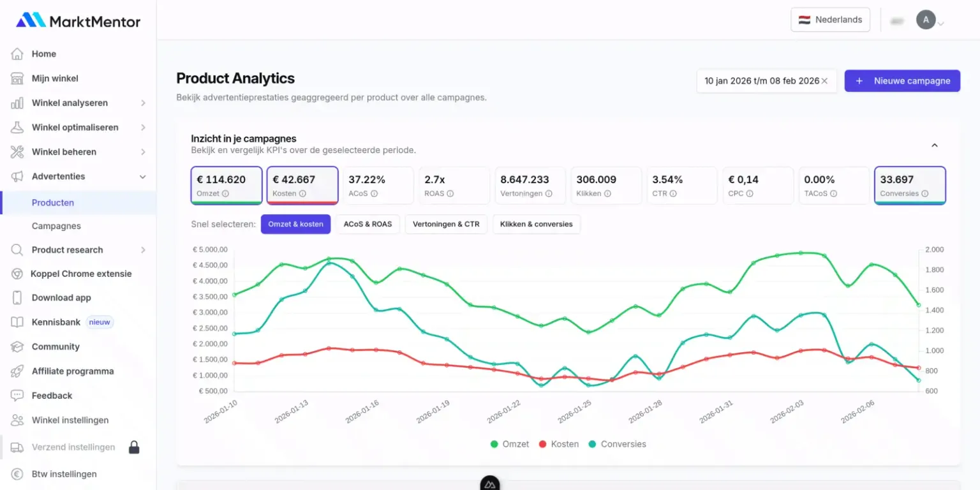Screen dimensions: 980x490
Task: Toggle the Omzet KPI card
Action: tap(226, 186)
